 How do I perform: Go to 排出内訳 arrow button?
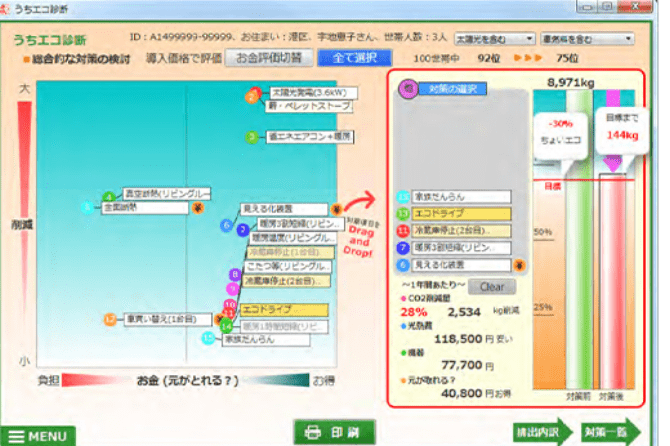click(543, 432)
